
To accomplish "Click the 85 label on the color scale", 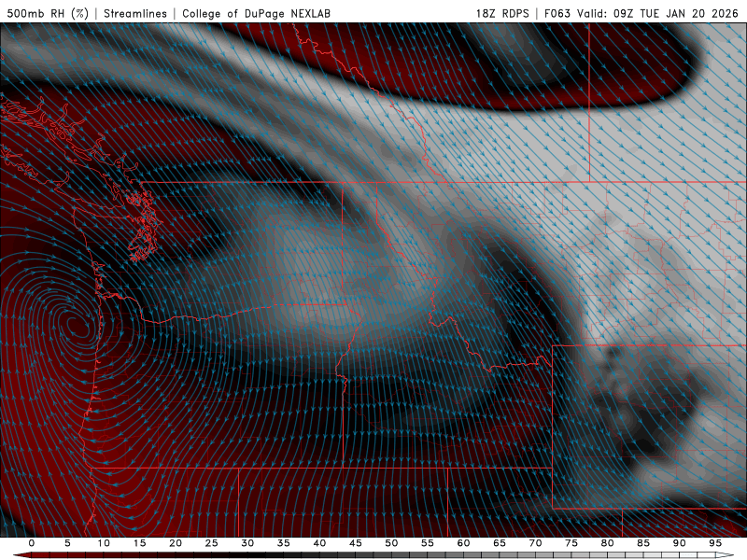I will (643, 543).
